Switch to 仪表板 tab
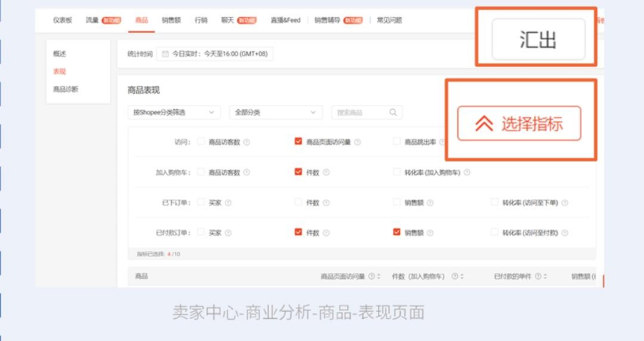The height and width of the screenshot is (341, 644). 63,20
